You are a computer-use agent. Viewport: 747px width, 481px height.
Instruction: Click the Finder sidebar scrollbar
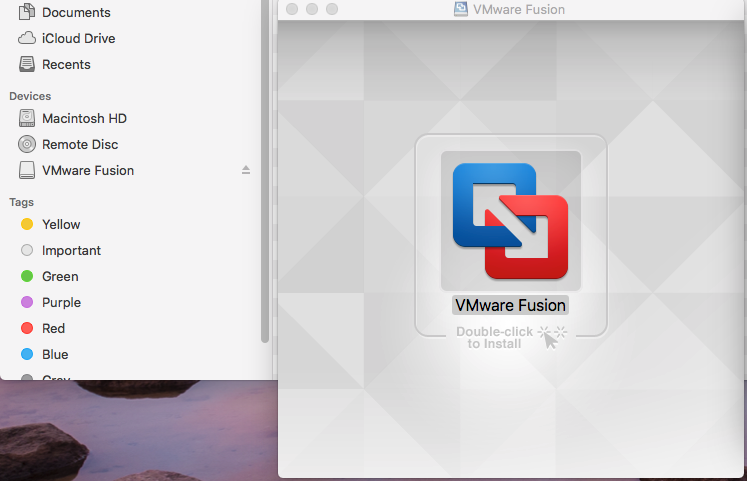[x=265, y=171]
